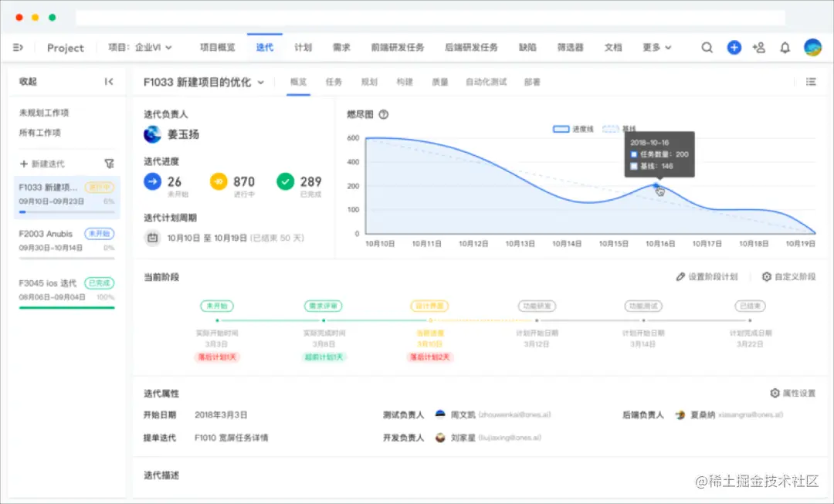The width and height of the screenshot is (834, 504).
Task: Toggle the hamburger sidebar menu icon
Action: (18, 47)
